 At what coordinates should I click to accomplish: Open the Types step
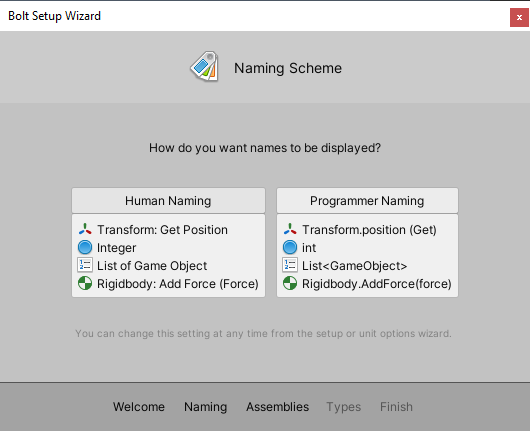point(343,407)
